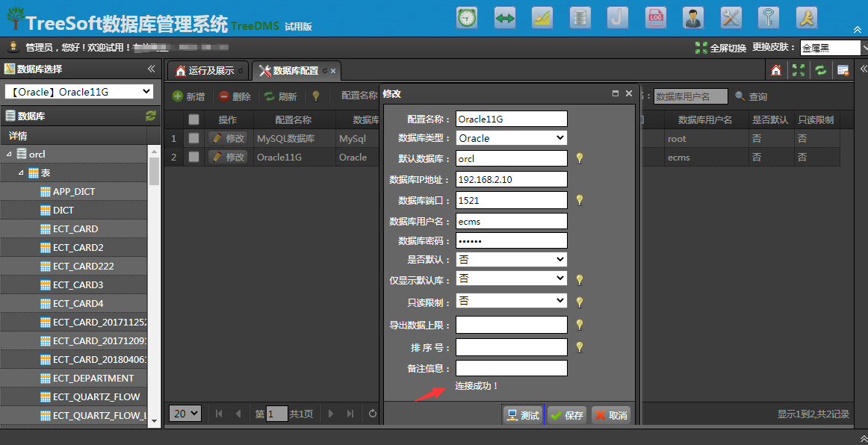Open the database cylinder icon in header
The image size is (868, 445).
point(580,18)
